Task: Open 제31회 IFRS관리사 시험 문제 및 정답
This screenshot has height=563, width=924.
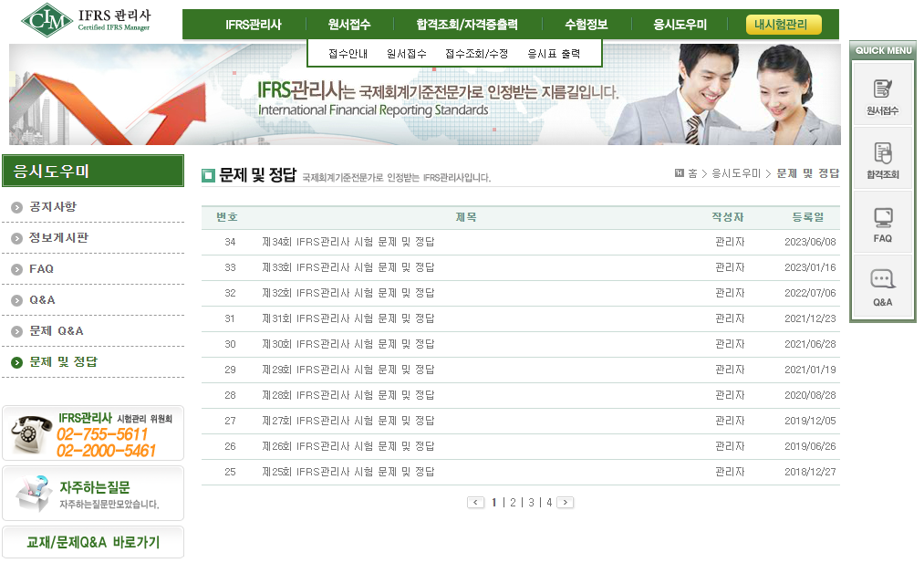Action: (x=348, y=318)
